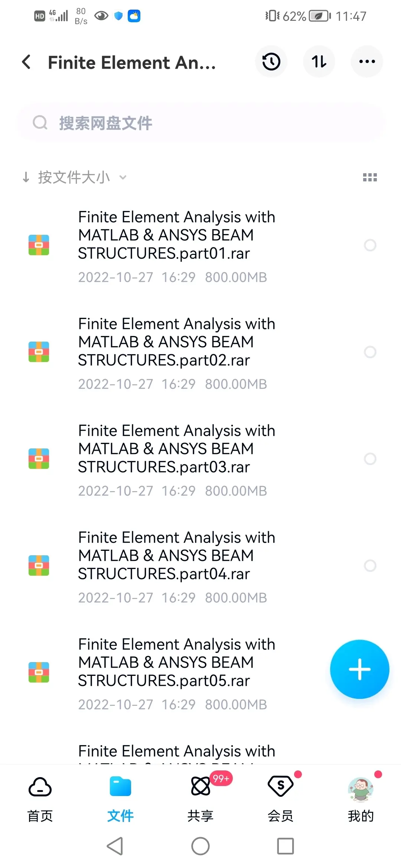Tap the blue plus upload button
Image resolution: width=401 pixels, height=868 pixels.
[x=359, y=669]
